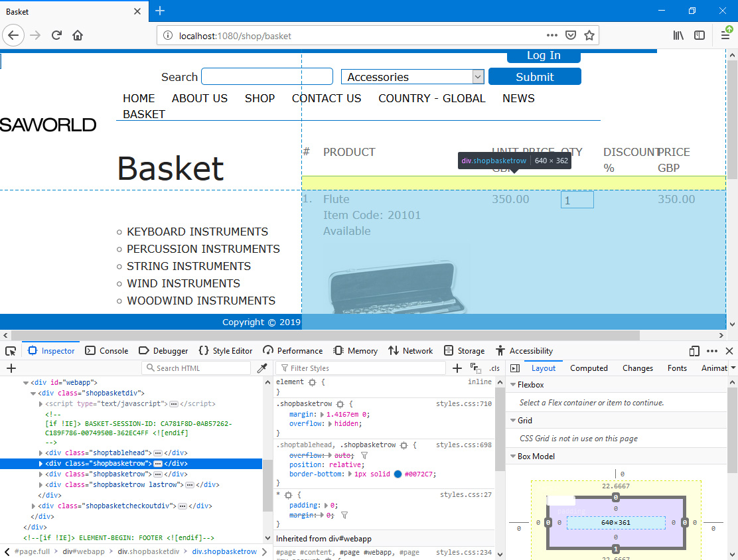Click the #0072C7 border color swatch
The height and width of the screenshot is (560, 738).
pyautogui.click(x=398, y=474)
